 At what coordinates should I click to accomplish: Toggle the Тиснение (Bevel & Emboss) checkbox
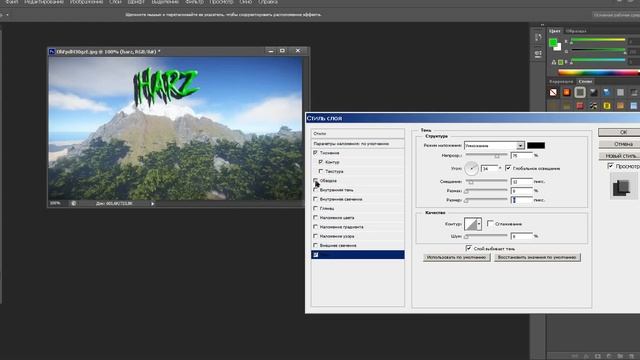tap(315, 153)
